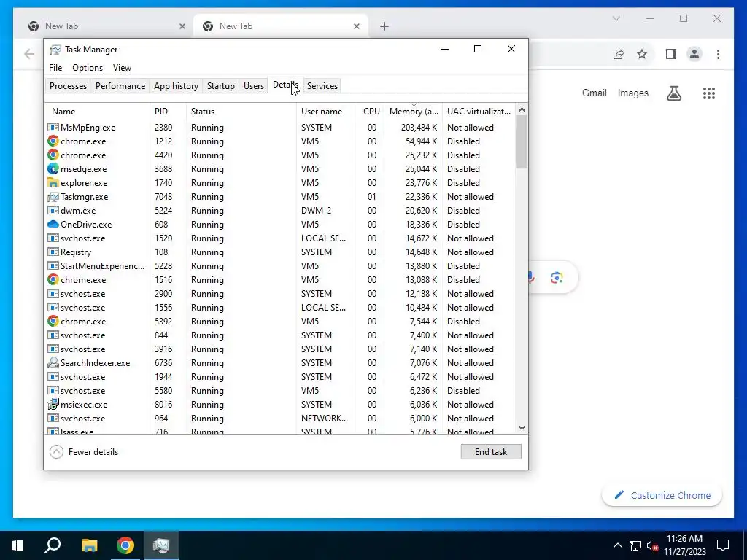747x560 pixels.
Task: Open the Windows Start menu
Action: point(18,545)
